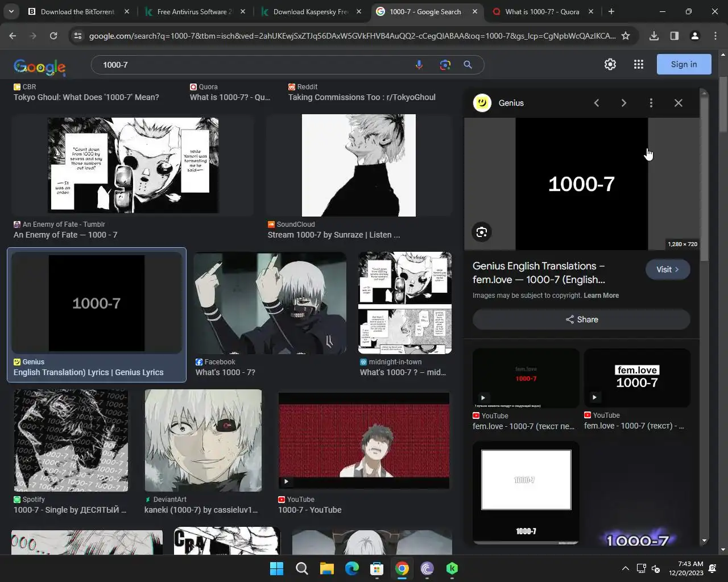The width and height of the screenshot is (728, 582).
Task: Open File Explorer from the taskbar
Action: [x=327, y=568]
